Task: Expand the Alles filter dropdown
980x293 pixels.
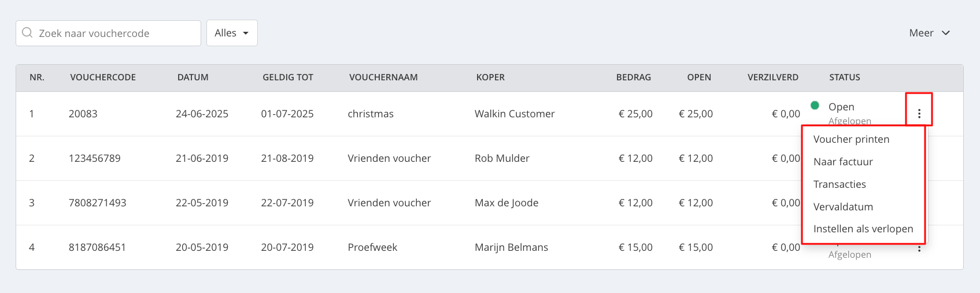Action: click(232, 33)
